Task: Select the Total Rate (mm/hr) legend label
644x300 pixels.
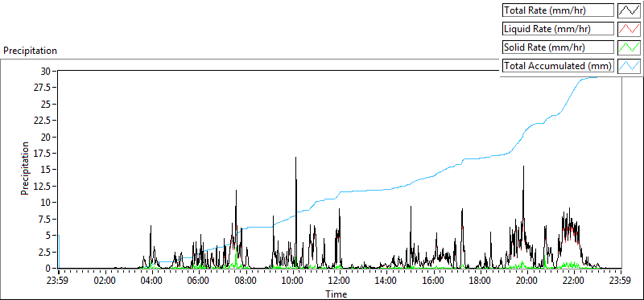Action: 559,10
